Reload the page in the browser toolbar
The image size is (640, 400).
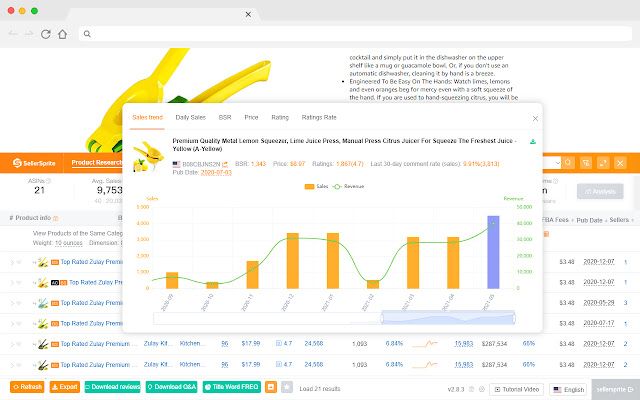tap(45, 34)
